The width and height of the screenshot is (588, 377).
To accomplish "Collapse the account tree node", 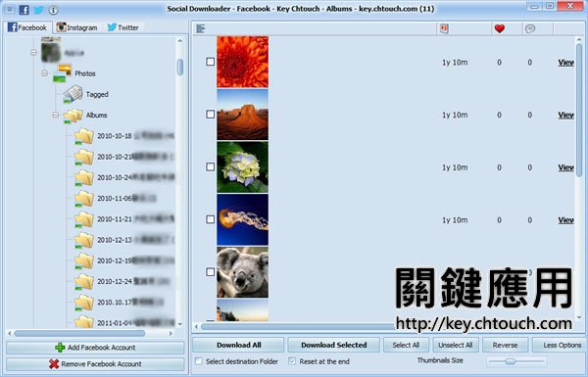I will [33, 53].
